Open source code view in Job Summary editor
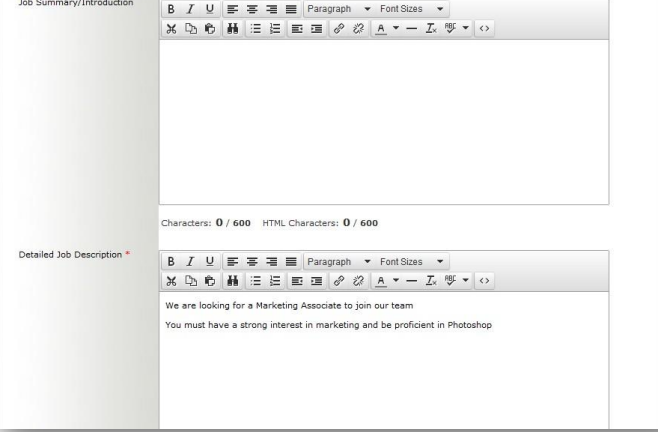This screenshot has height=432, width=658. tap(484, 29)
